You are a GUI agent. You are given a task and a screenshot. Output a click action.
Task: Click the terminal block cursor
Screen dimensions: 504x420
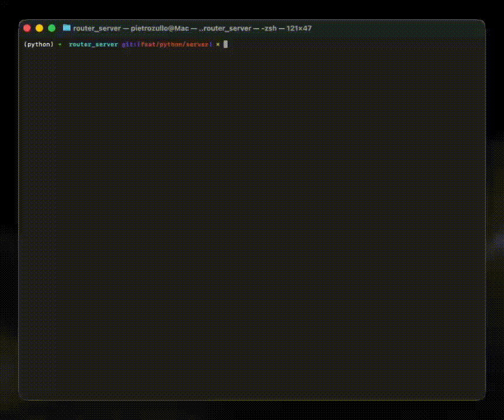(226, 44)
